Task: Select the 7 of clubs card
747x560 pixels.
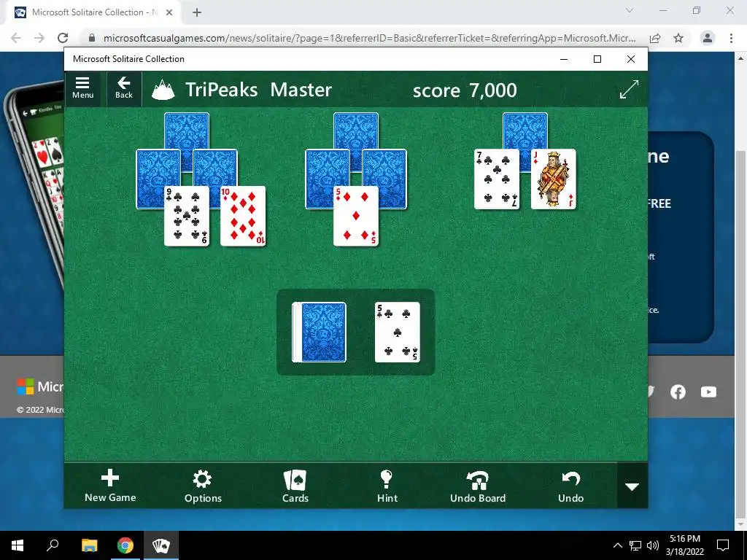Action: pos(497,179)
